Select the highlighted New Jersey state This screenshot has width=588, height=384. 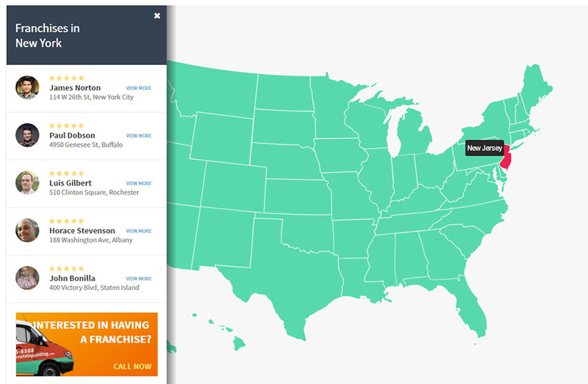pyautogui.click(x=506, y=158)
